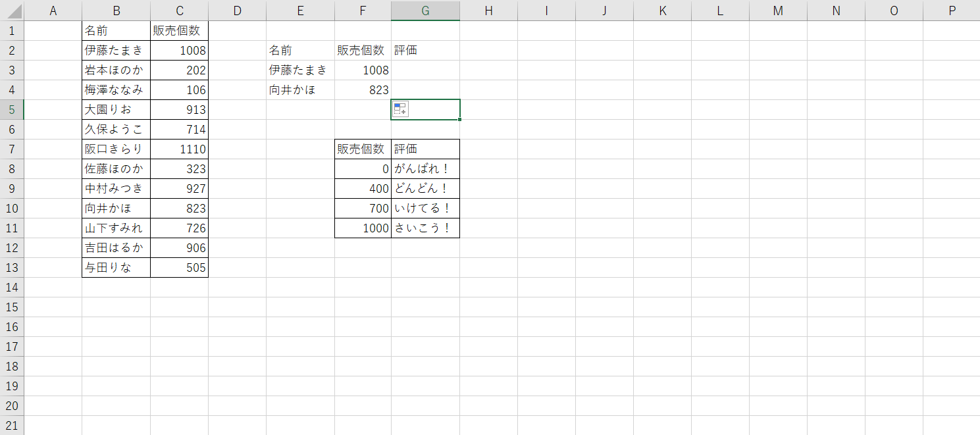The width and height of the screenshot is (980, 435).
Task: Click the value 823 in column F
Action: point(363,90)
